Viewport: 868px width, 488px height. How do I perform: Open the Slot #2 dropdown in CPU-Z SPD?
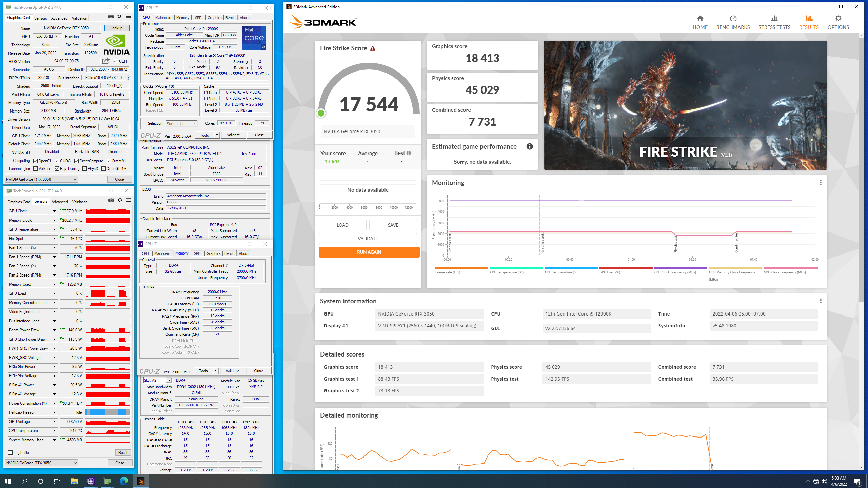click(x=158, y=380)
